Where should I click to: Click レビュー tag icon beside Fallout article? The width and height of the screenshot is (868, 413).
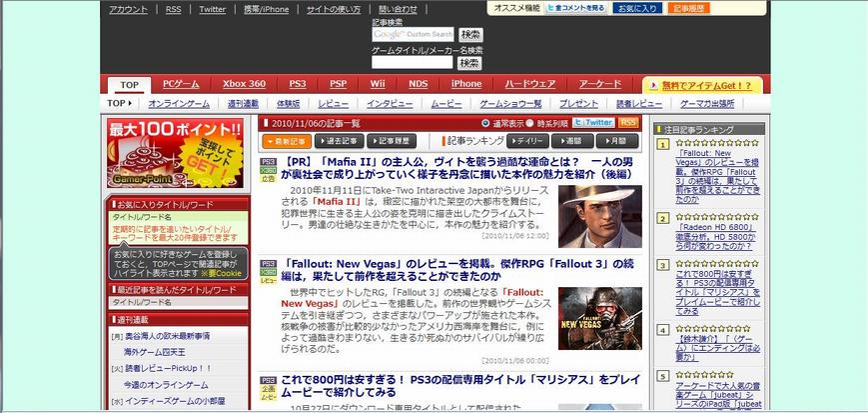[269, 281]
